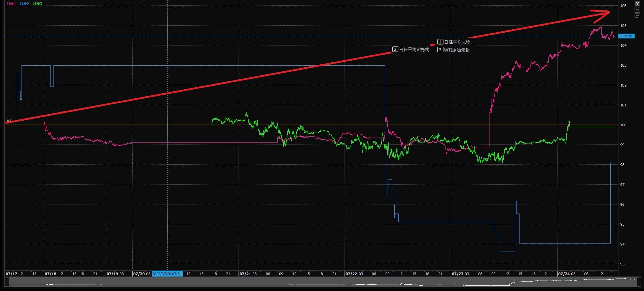Click the boxed number 2 legend marker
This screenshot has height=291, width=644.
pyautogui.click(x=395, y=50)
